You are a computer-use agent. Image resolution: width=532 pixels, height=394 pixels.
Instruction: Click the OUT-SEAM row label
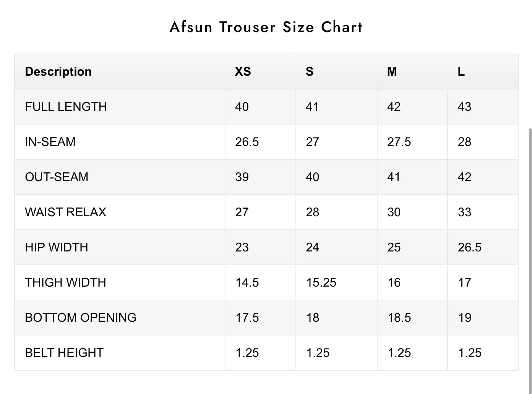click(57, 177)
